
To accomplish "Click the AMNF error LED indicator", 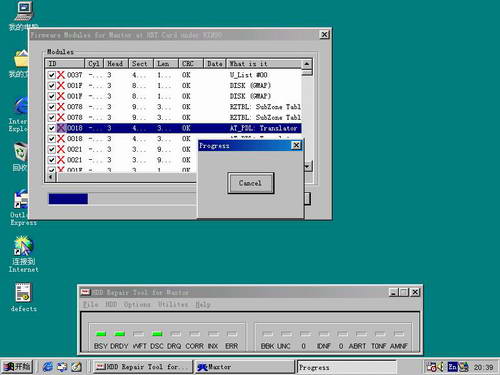I will (x=399, y=334).
